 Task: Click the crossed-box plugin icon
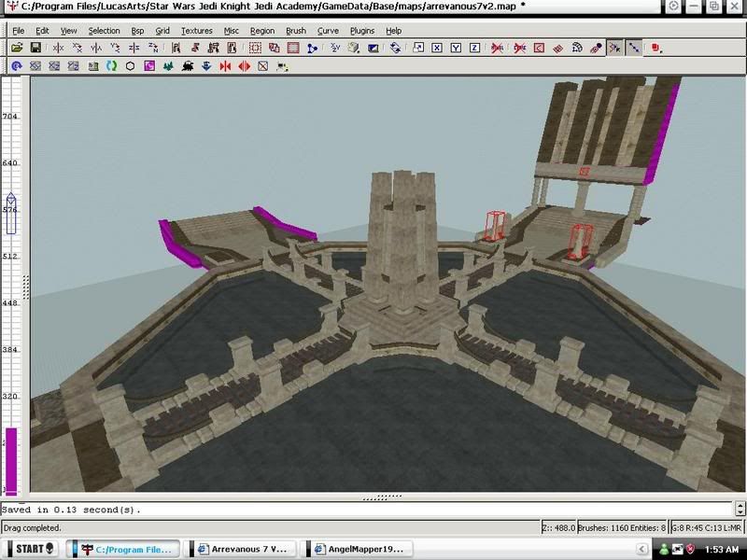263,66
